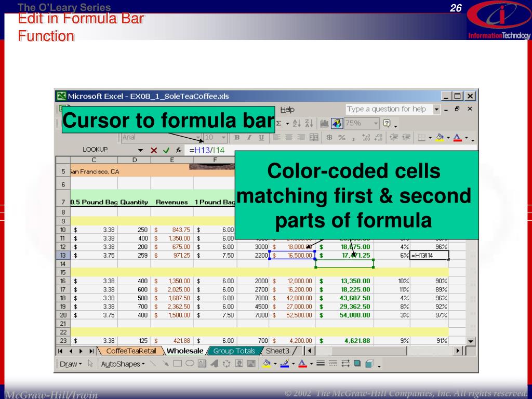The width and height of the screenshot is (532, 399).
Task: Open the Help menu
Action: point(287,110)
